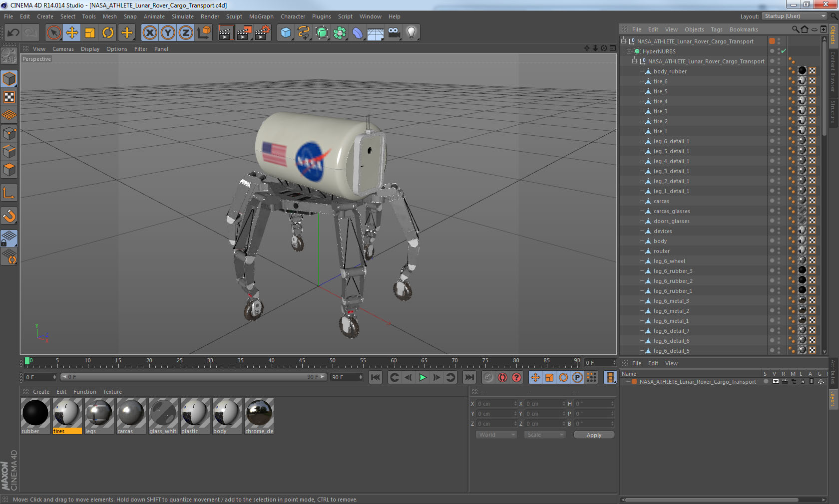This screenshot has height=504, width=839.
Task: Open the spline pen tools icon
Action: [304, 33]
